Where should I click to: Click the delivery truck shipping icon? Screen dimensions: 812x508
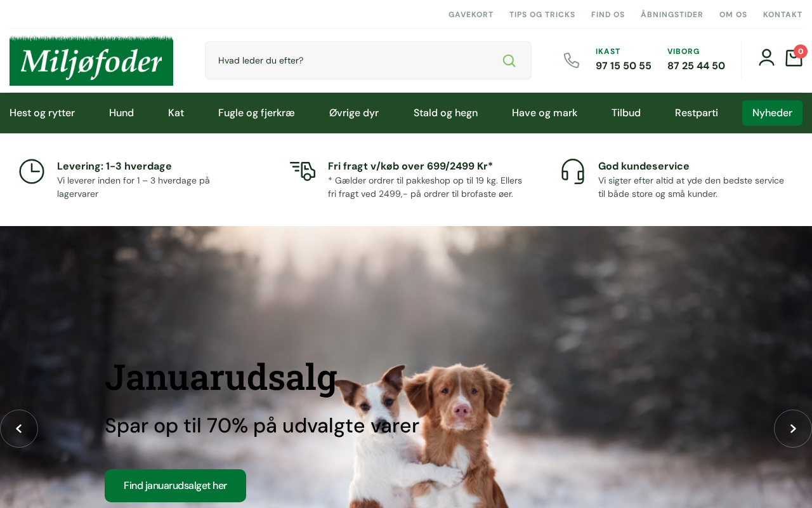303,171
